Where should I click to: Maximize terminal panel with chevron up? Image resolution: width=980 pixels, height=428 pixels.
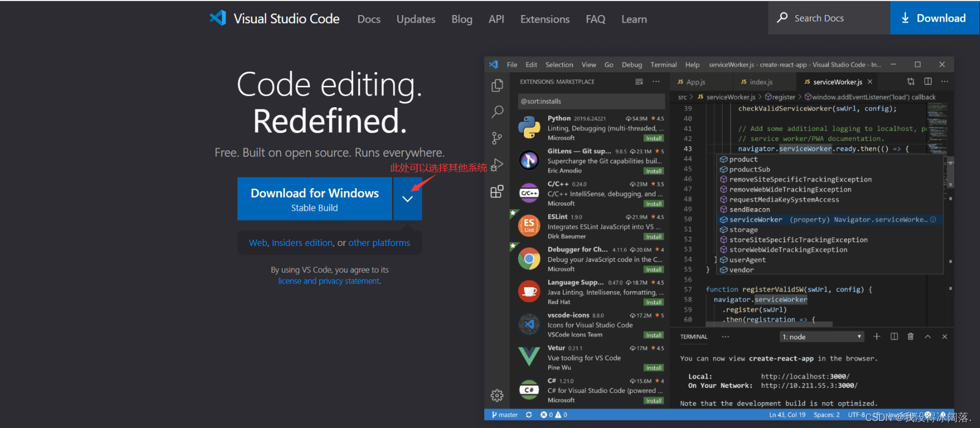coord(928,336)
